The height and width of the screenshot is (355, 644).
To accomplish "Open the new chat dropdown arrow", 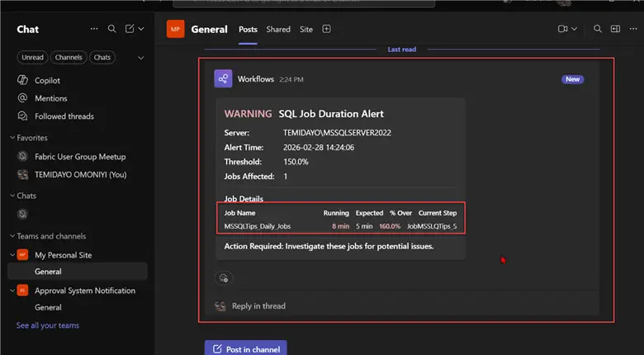I will 141,29.
